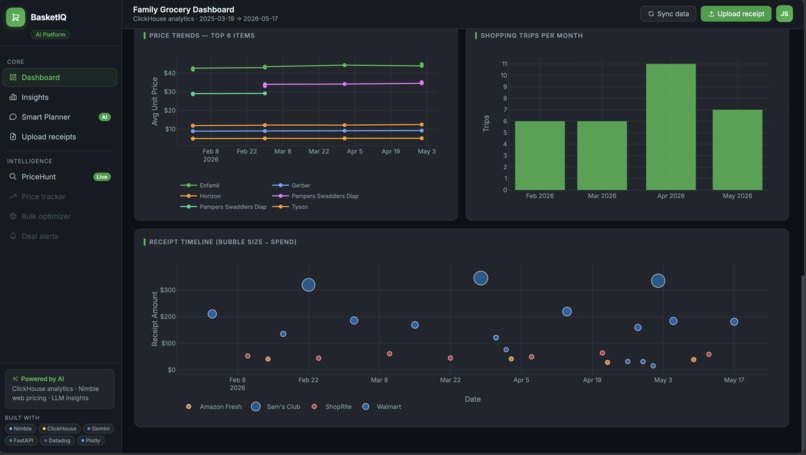The height and width of the screenshot is (455, 806).
Task: Toggle the Horizon legend entry
Action: pos(200,196)
